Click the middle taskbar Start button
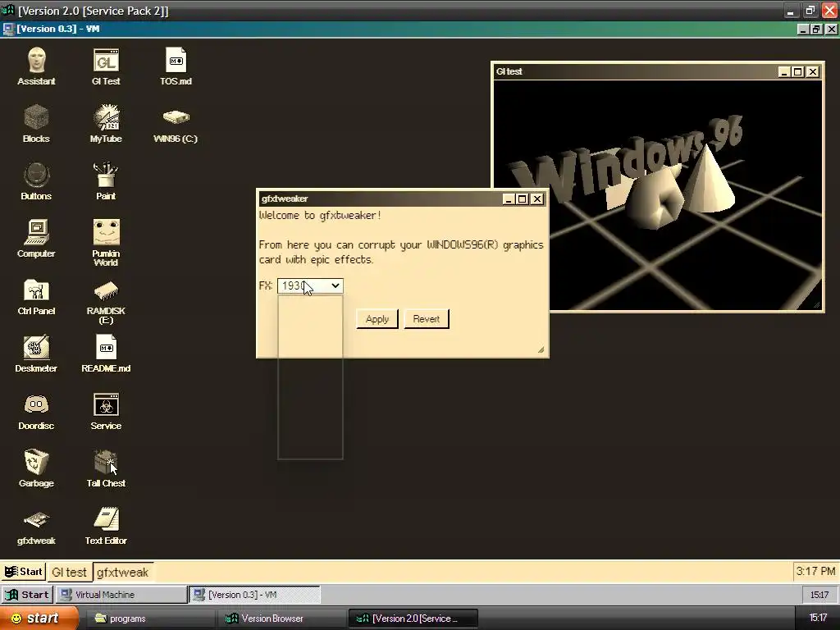This screenshot has width=840, height=630. tap(27, 595)
